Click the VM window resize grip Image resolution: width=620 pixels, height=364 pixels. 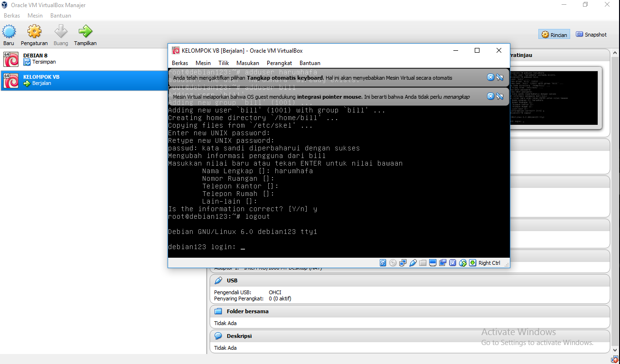(x=507, y=265)
